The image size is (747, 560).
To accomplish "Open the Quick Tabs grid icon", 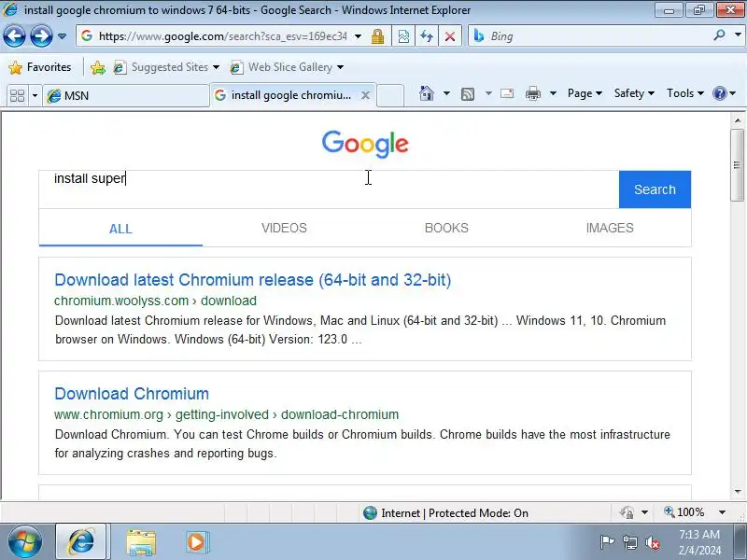I will 17,96.
